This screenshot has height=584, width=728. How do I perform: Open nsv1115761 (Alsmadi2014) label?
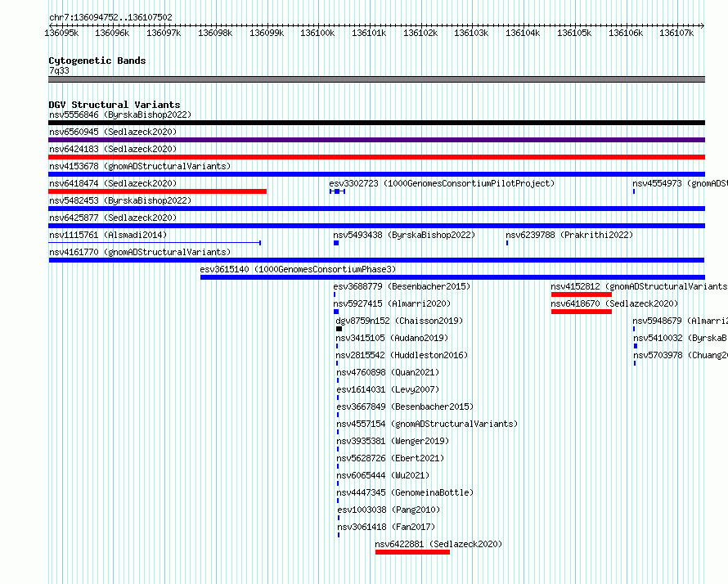tap(108, 235)
